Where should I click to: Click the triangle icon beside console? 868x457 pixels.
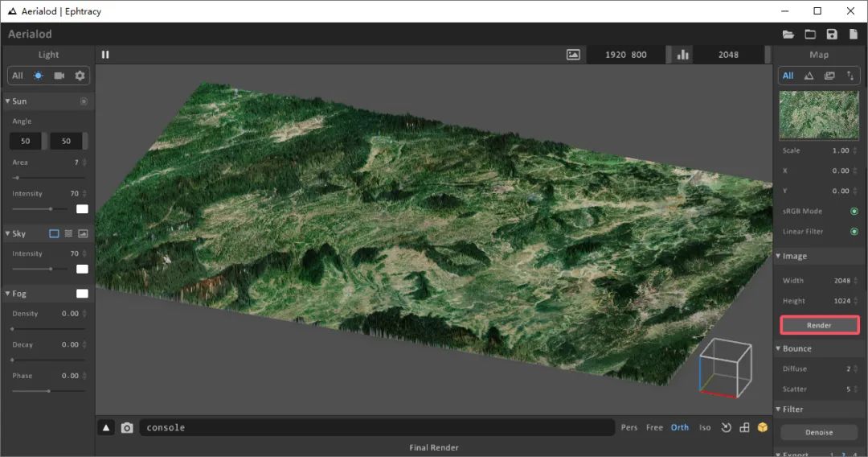click(106, 428)
